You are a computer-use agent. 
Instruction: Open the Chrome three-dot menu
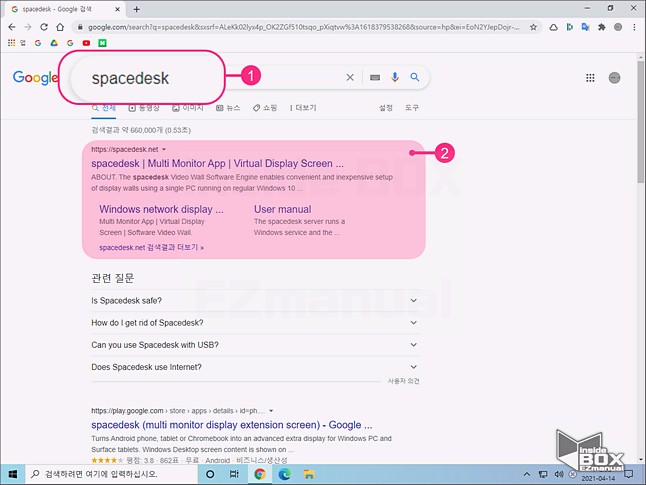pyautogui.click(x=634, y=27)
